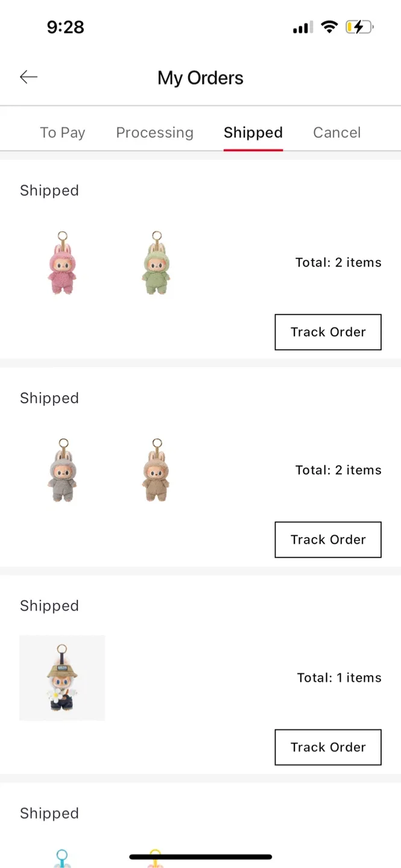
Task: Tap the Wi-Fi status icon
Action: [329, 27]
